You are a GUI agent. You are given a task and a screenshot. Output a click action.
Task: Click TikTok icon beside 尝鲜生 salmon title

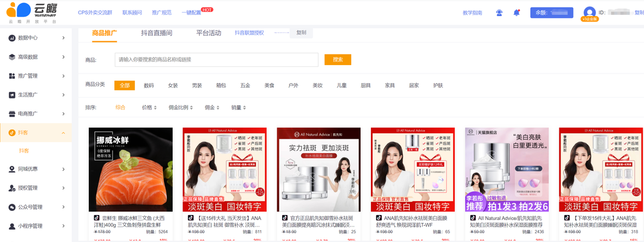[x=97, y=218]
